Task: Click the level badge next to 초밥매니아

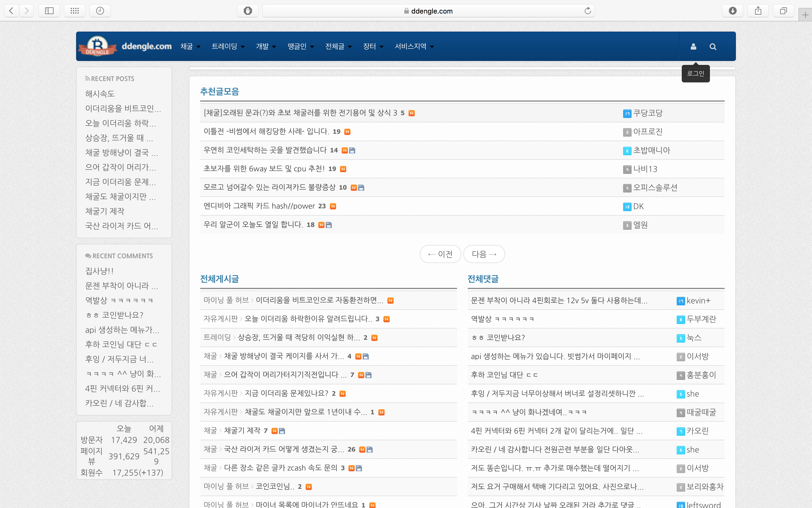Action: click(x=627, y=151)
